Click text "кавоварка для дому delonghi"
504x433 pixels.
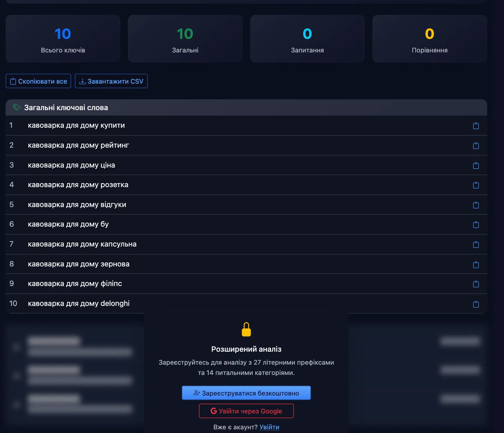79,304
